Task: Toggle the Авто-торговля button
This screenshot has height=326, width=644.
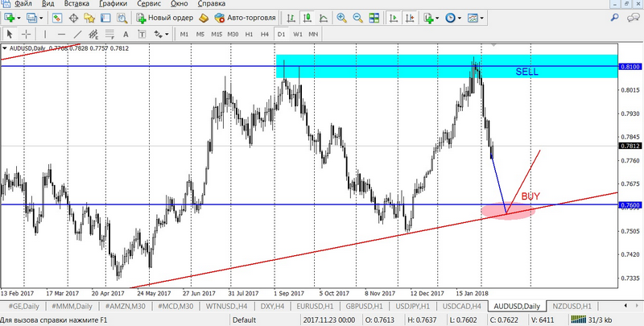Action: (x=246, y=17)
